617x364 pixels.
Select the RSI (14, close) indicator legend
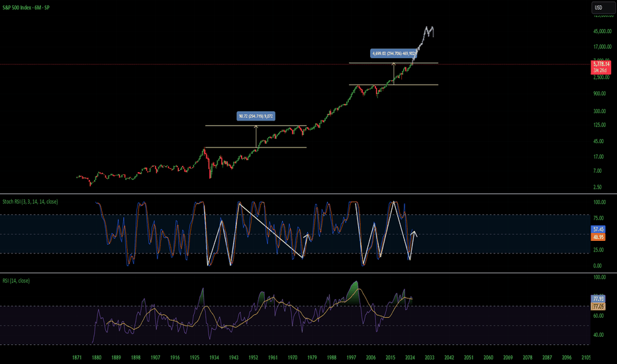(16, 281)
